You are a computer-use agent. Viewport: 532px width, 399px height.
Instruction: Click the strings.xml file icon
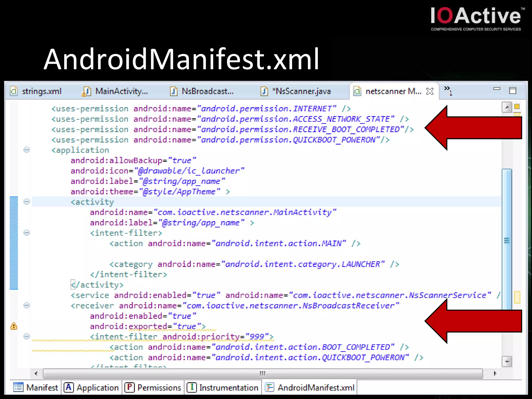click(x=14, y=91)
